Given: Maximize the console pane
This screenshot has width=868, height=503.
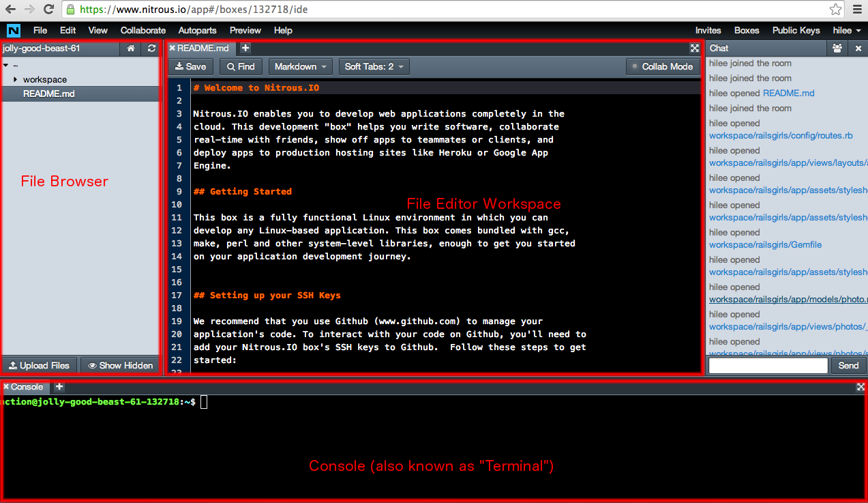Looking at the screenshot, I should click(860, 387).
